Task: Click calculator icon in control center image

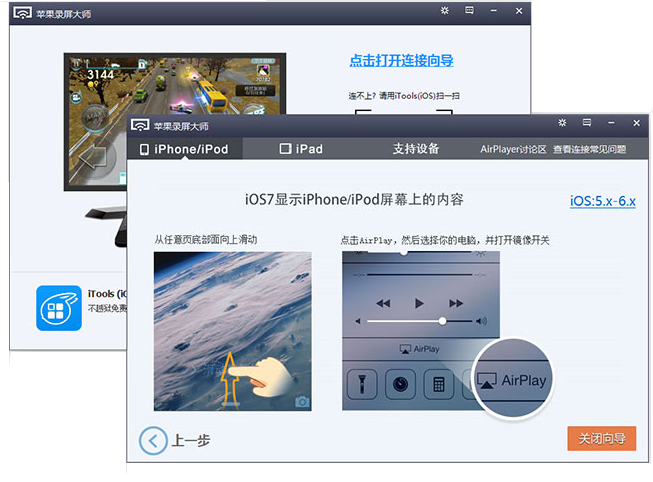Action: coord(439,384)
